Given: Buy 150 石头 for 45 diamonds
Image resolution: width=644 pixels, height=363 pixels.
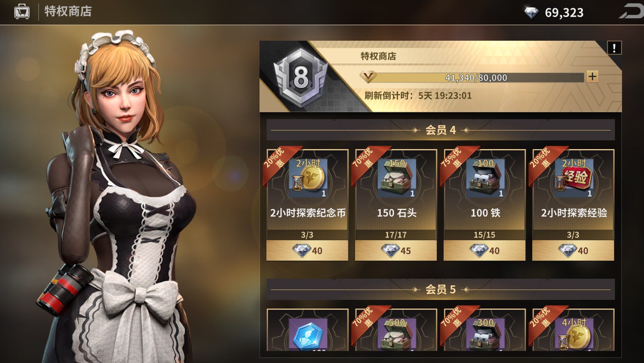Looking at the screenshot, I should [x=396, y=250].
